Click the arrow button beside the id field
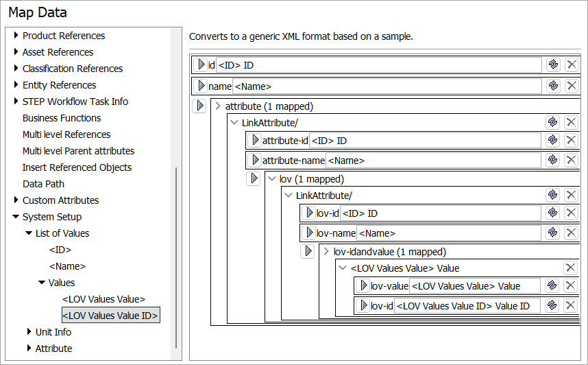The height and width of the screenshot is (365, 588). tap(201, 64)
